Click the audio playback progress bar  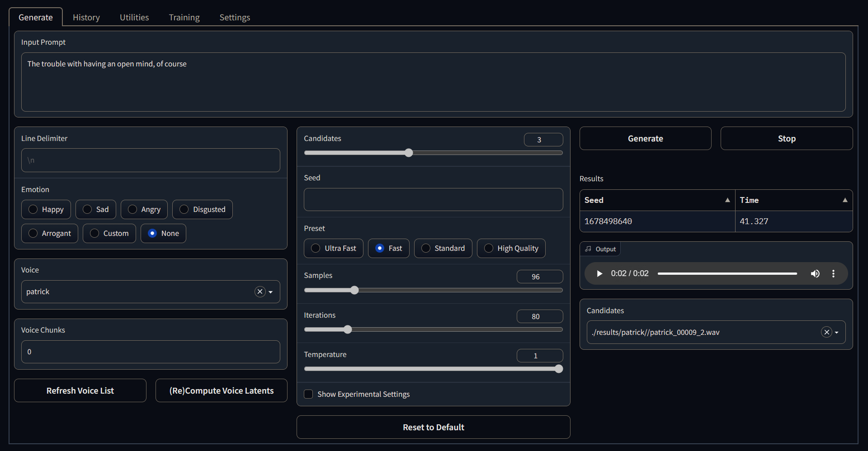(x=727, y=273)
